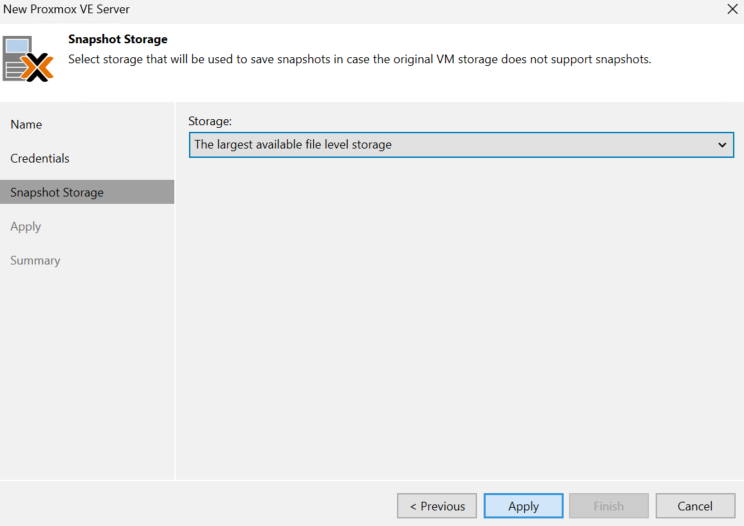Click the Snapshot Storage heading text

(118, 39)
